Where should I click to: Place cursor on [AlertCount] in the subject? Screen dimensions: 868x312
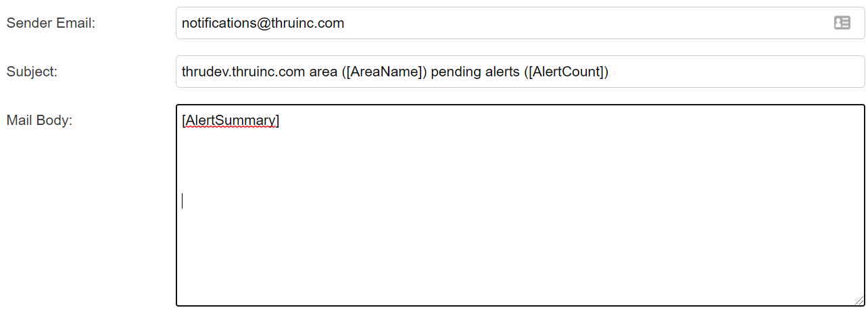click(565, 72)
